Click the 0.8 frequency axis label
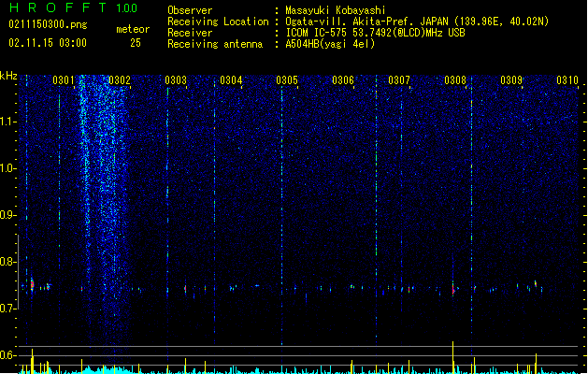Screen dimensions: 588x374 [x=7, y=262]
